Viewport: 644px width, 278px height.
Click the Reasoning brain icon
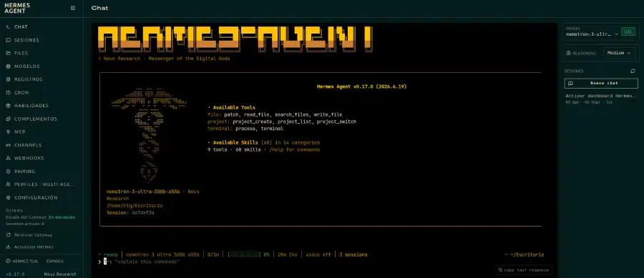click(568, 54)
